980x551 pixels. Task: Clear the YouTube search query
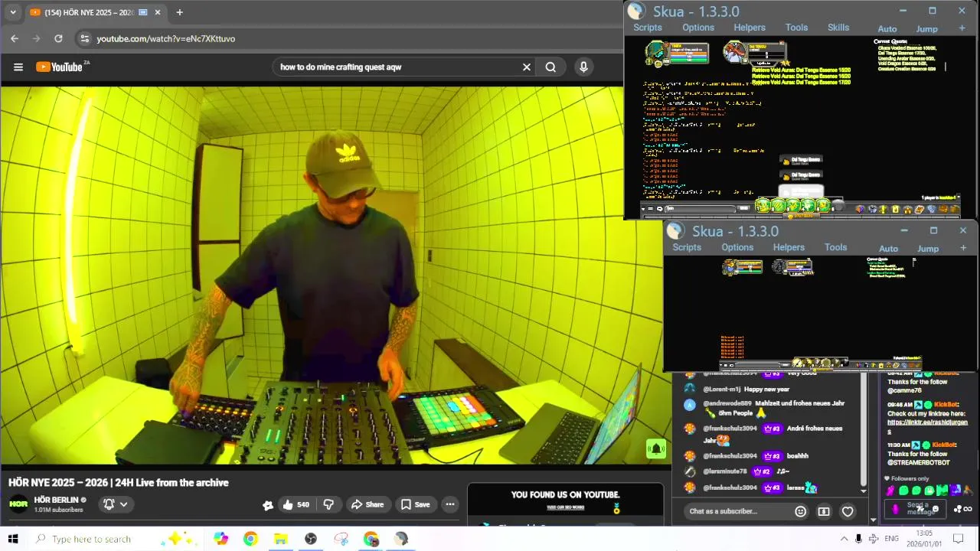527,67
